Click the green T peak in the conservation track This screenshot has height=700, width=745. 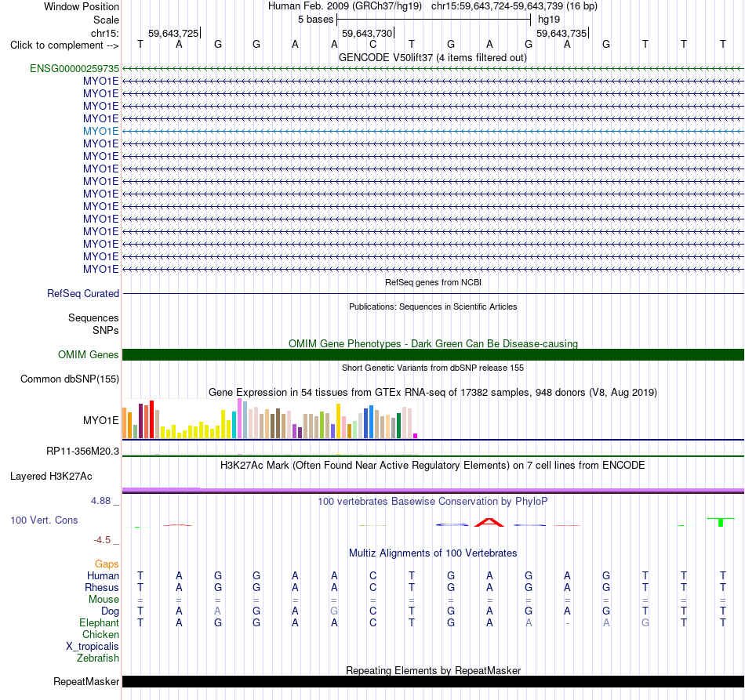(x=721, y=522)
